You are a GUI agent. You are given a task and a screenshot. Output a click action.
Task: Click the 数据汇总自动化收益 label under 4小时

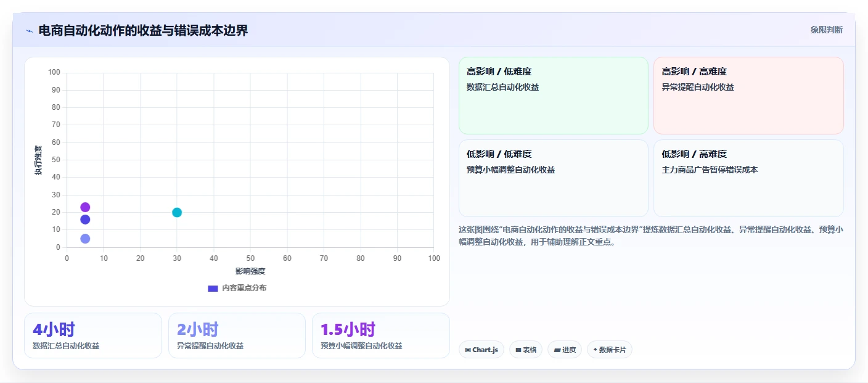pos(66,346)
